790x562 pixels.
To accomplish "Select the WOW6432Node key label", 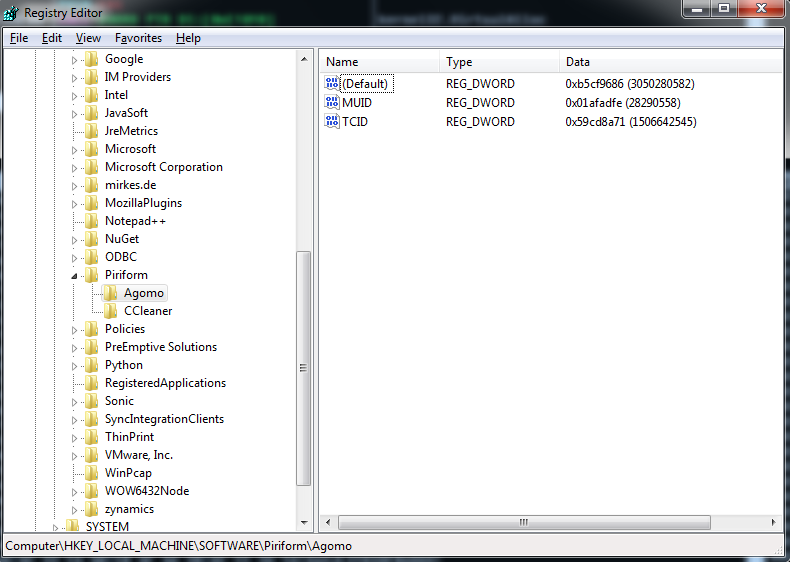I will (x=147, y=491).
